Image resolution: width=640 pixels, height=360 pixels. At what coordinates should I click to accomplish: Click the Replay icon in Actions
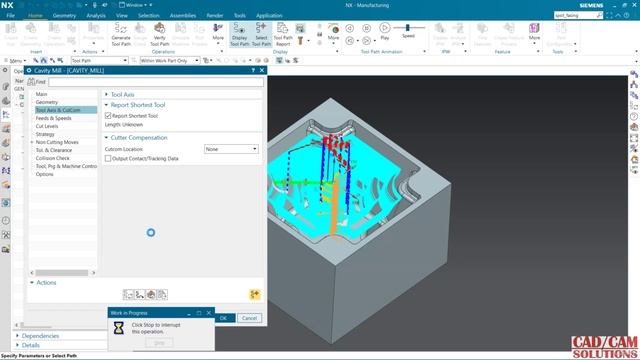tap(140, 295)
